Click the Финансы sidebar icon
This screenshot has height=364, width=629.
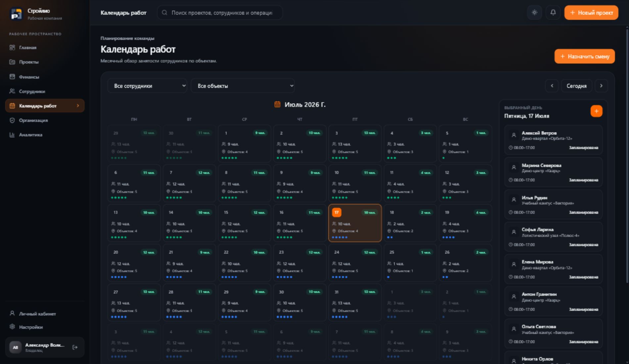pos(12,77)
